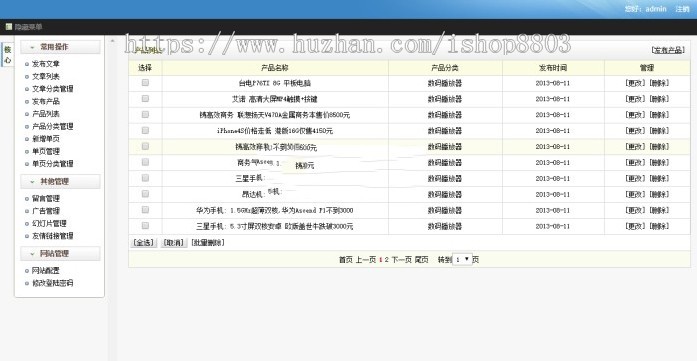Image resolution: width=697 pixels, height=361 pixels.
Task: Click [批量删除] batch delete
Action: [208, 243]
